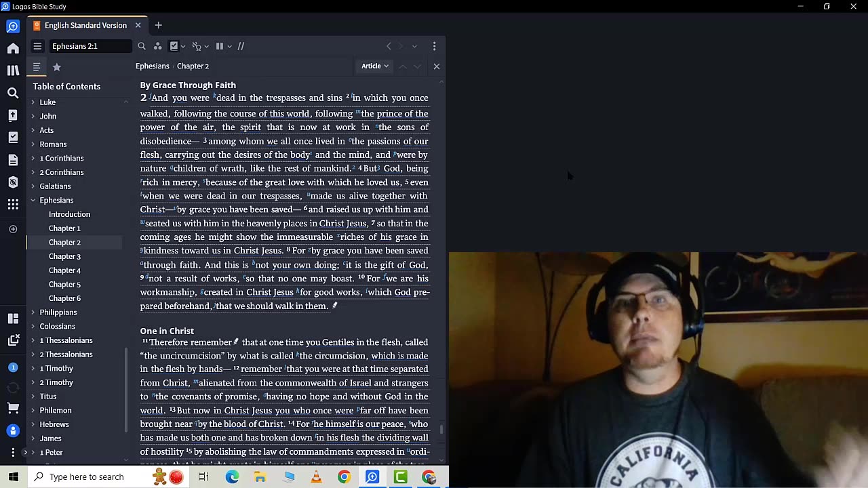The width and height of the screenshot is (868, 488).
Task: Expand the Hebrews tree node
Action: [33, 424]
